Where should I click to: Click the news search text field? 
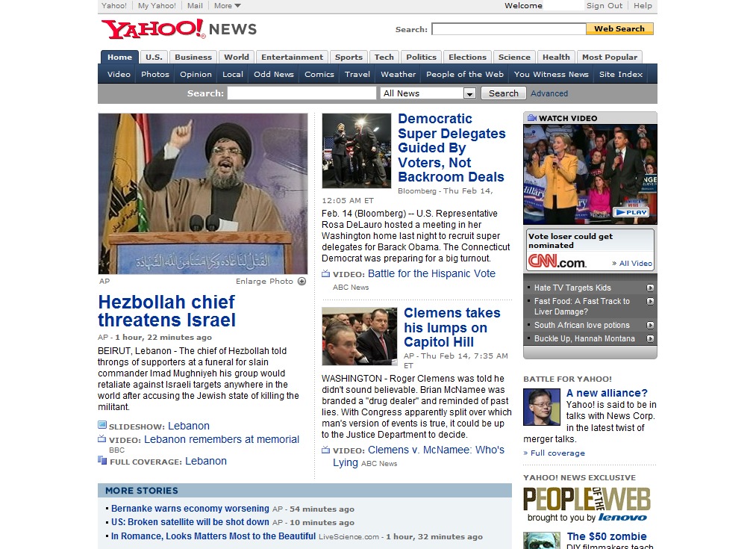click(302, 93)
